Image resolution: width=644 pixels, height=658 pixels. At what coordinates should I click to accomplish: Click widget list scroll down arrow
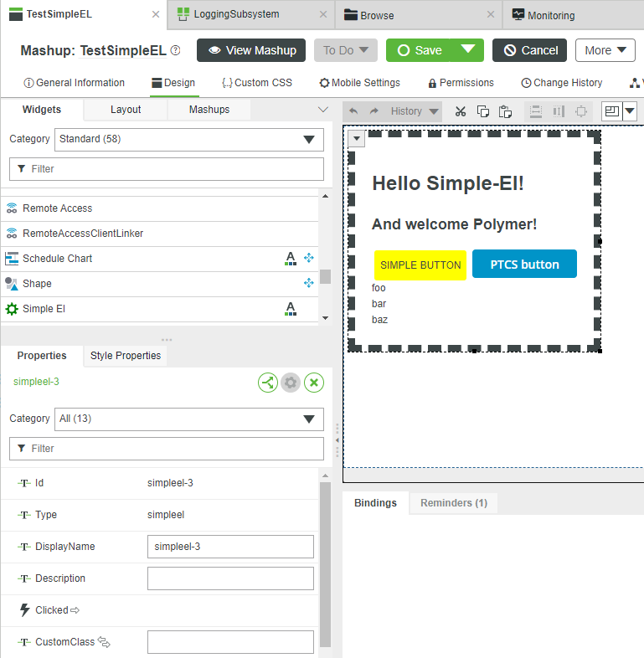pos(326,318)
